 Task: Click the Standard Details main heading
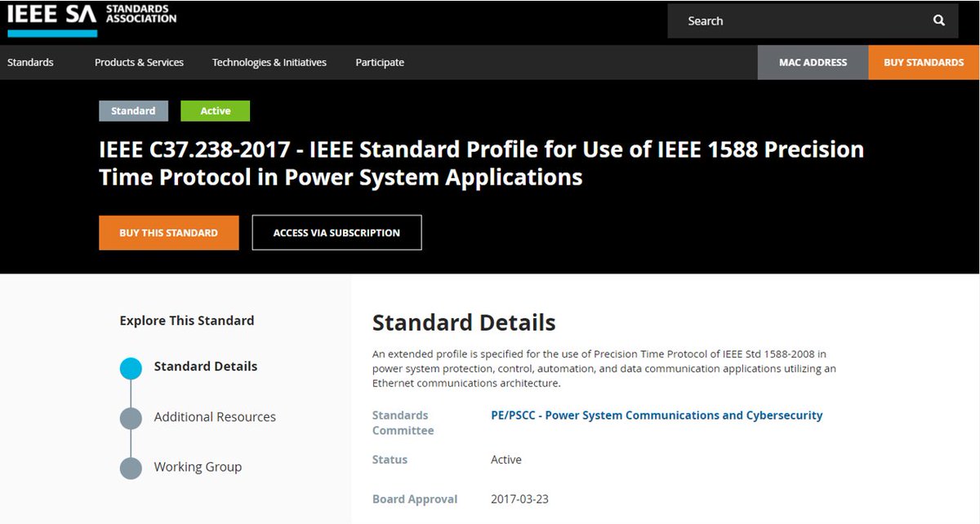pyautogui.click(x=464, y=322)
